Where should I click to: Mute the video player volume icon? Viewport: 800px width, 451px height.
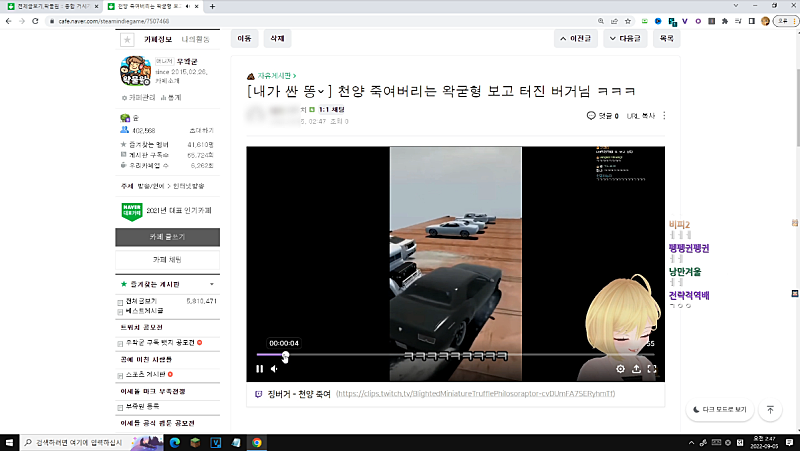tap(274, 368)
